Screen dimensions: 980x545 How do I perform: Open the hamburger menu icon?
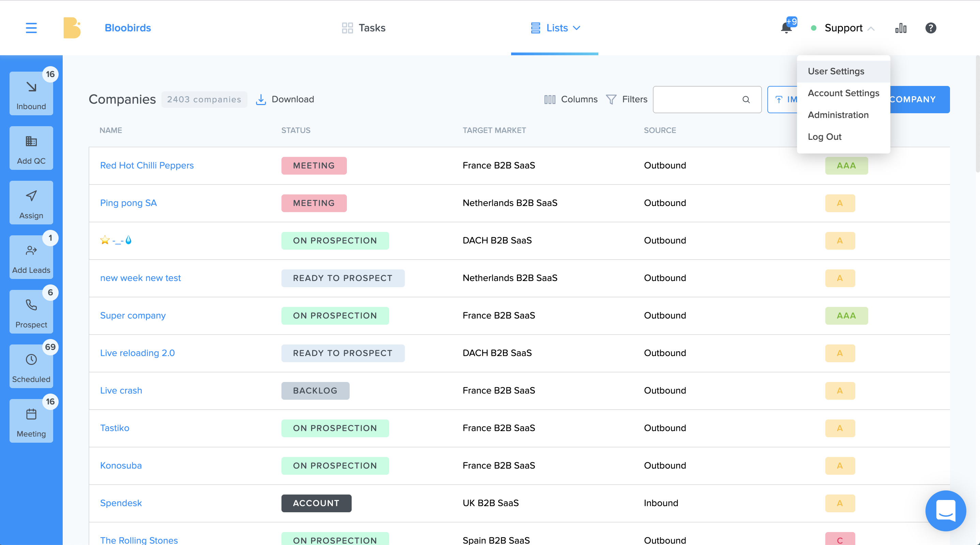pos(31,28)
